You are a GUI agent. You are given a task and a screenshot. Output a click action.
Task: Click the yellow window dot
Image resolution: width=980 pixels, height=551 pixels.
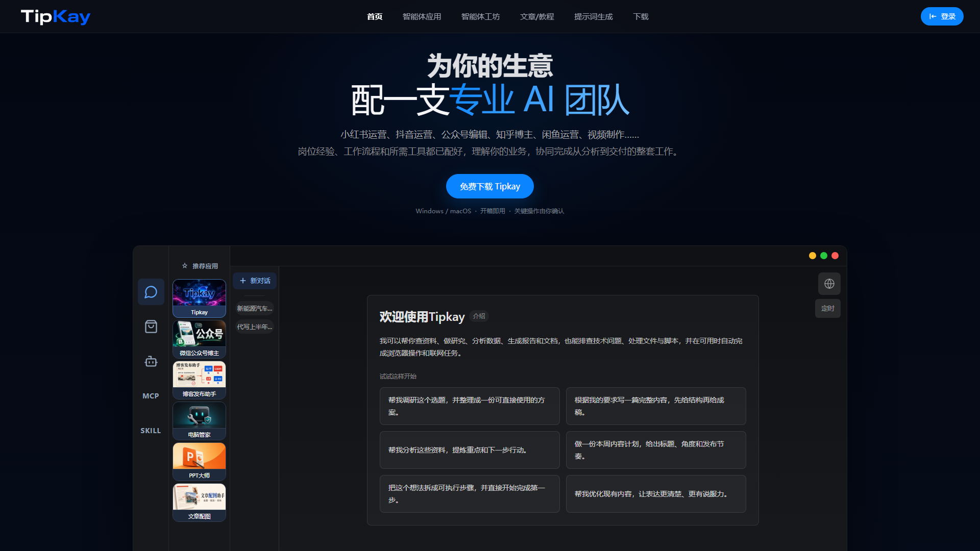(x=813, y=256)
